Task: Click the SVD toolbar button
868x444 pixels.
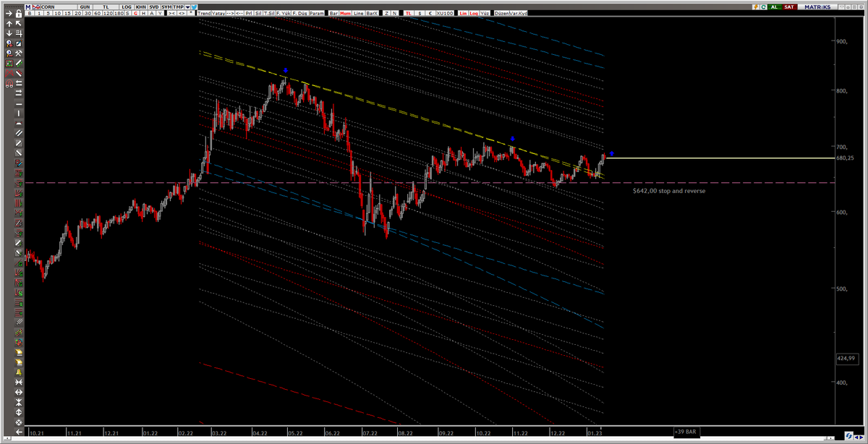Action: point(153,7)
